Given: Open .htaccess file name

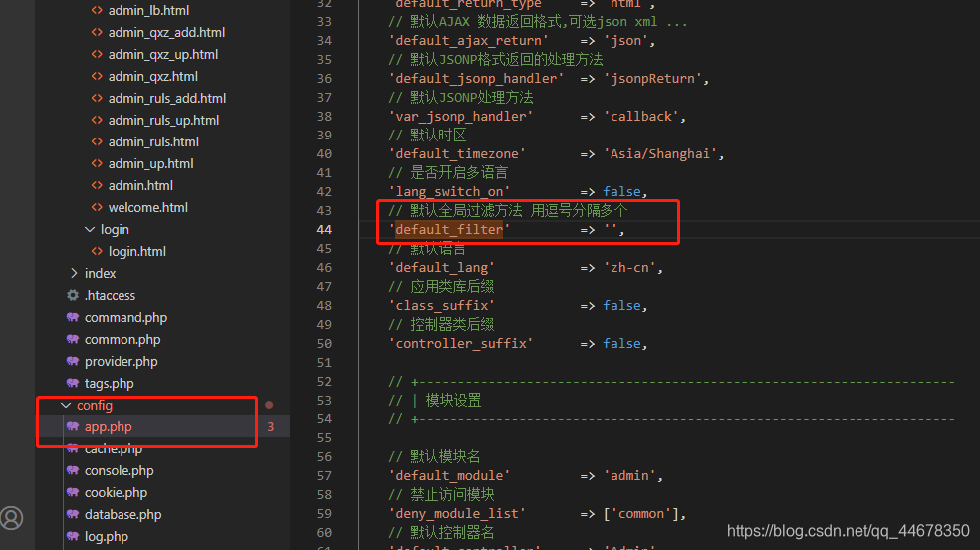Looking at the screenshot, I should click(110, 295).
